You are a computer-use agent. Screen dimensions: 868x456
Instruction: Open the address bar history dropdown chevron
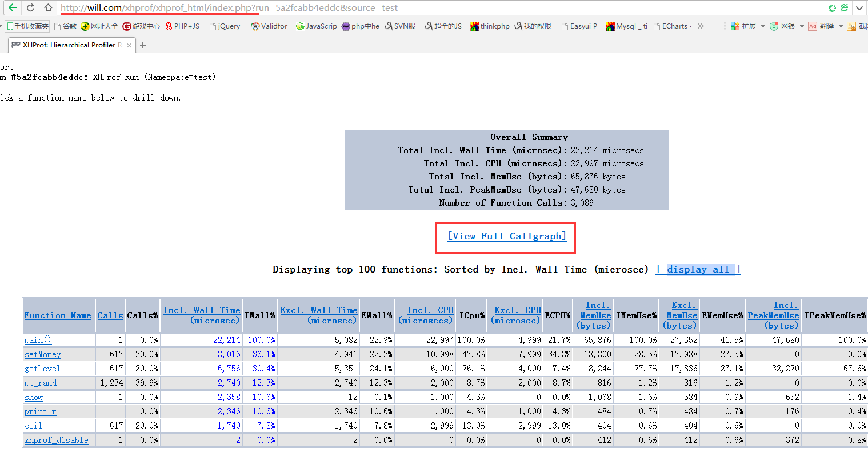click(x=859, y=8)
